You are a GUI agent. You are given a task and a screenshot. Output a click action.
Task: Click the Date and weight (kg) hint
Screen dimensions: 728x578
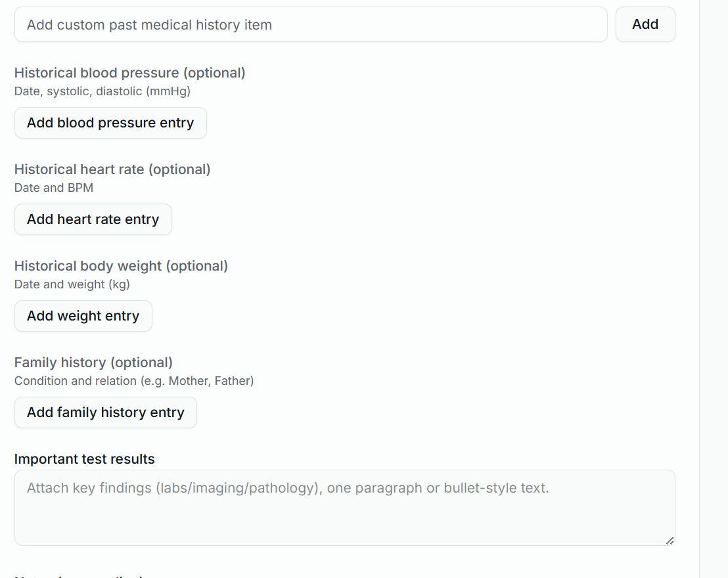tap(72, 284)
